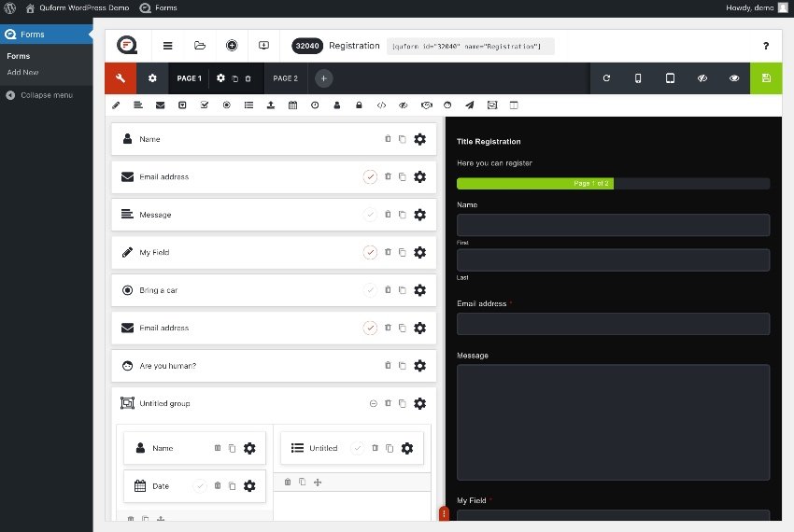
Task: Toggle required on Bring a car field
Action: point(370,290)
